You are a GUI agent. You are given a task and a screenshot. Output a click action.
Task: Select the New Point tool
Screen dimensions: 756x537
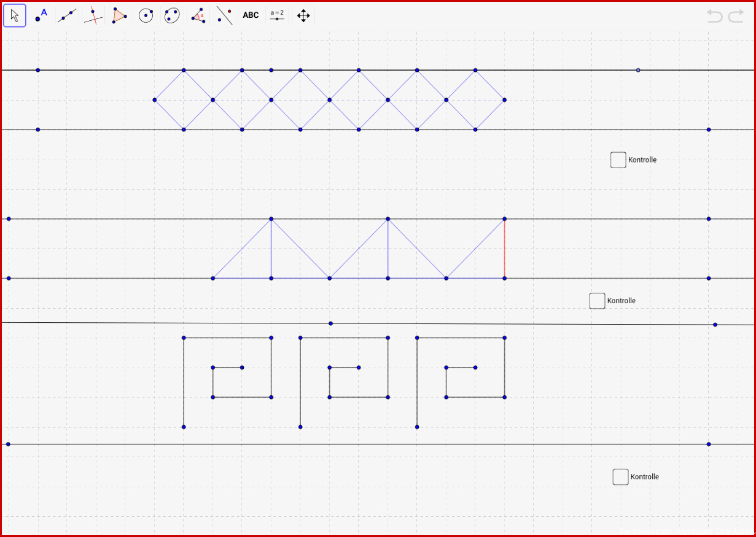click(x=41, y=15)
